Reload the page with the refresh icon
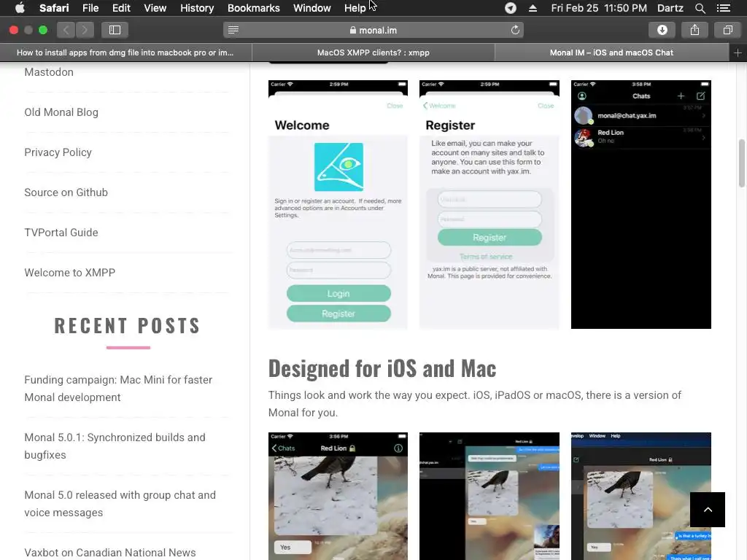The width and height of the screenshot is (747, 560). click(x=515, y=30)
